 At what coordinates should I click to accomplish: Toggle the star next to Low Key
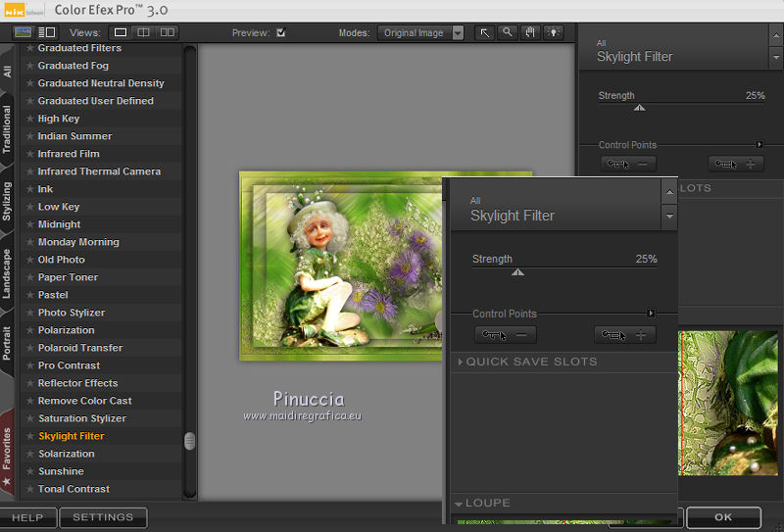point(30,207)
